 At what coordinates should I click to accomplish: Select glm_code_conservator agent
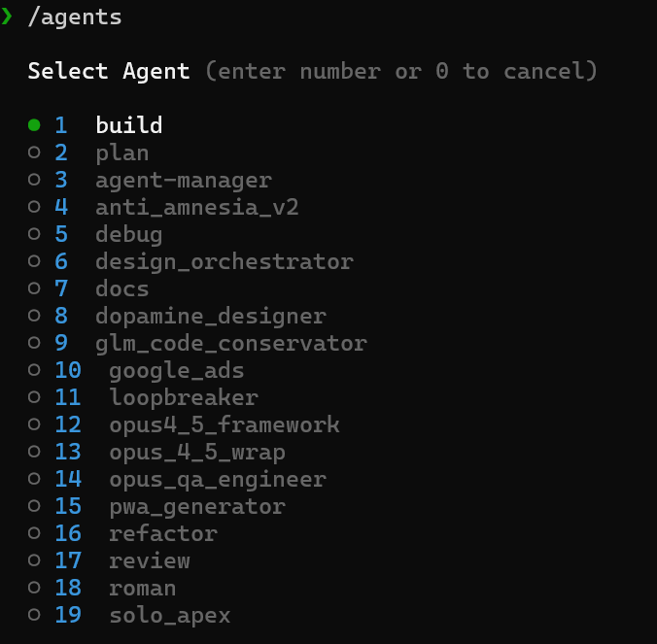tap(230, 343)
